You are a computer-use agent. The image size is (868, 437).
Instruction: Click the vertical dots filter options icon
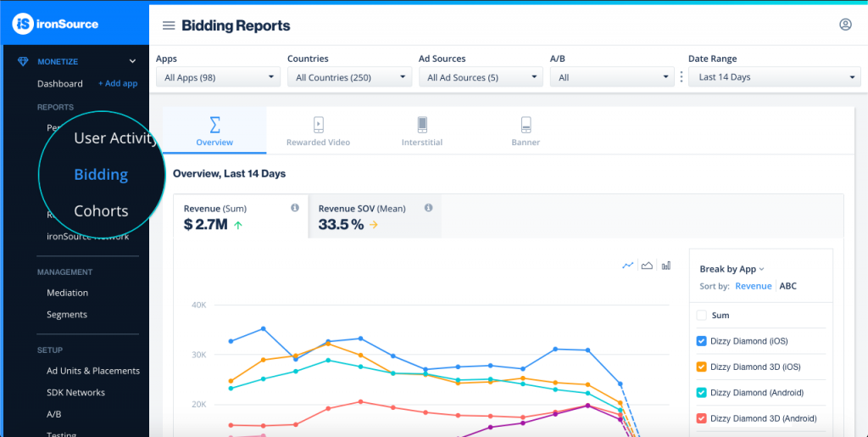point(681,77)
